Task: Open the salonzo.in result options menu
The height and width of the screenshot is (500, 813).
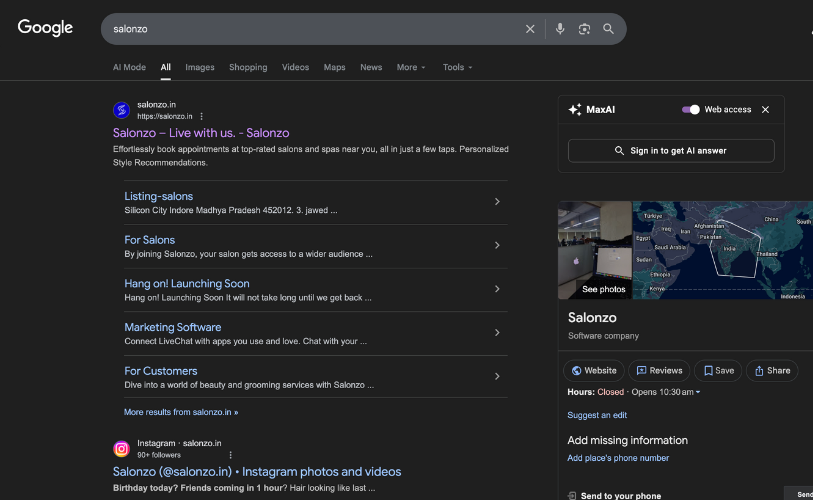Action: pyautogui.click(x=201, y=116)
